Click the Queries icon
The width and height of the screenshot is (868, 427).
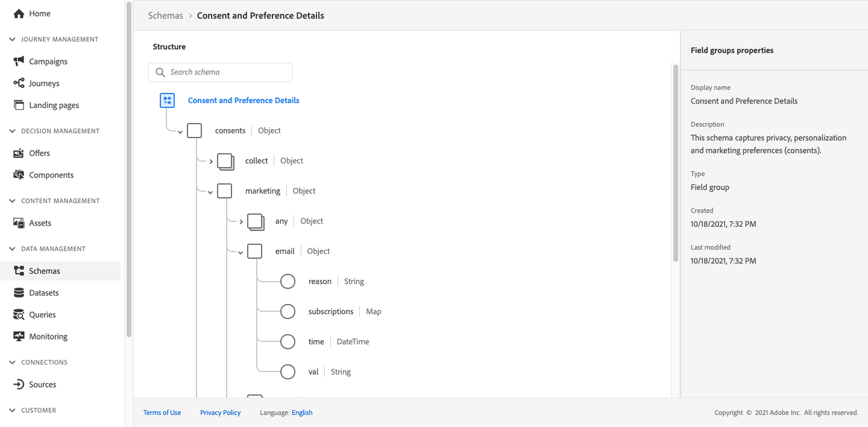pos(19,315)
